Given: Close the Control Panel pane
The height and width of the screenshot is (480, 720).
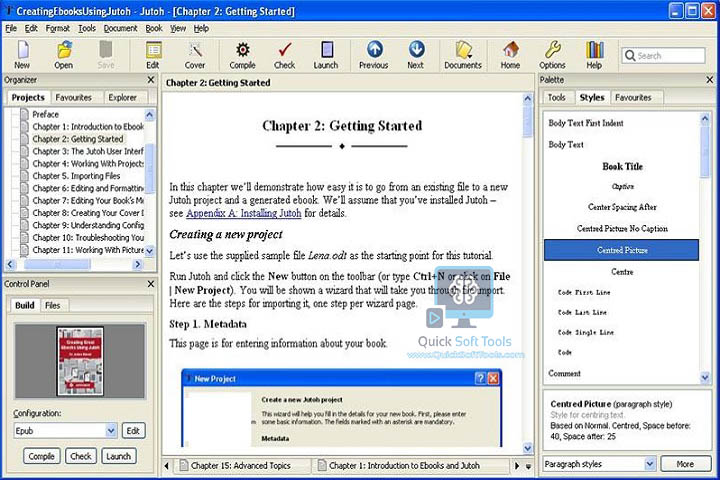Looking at the screenshot, I should [151, 284].
